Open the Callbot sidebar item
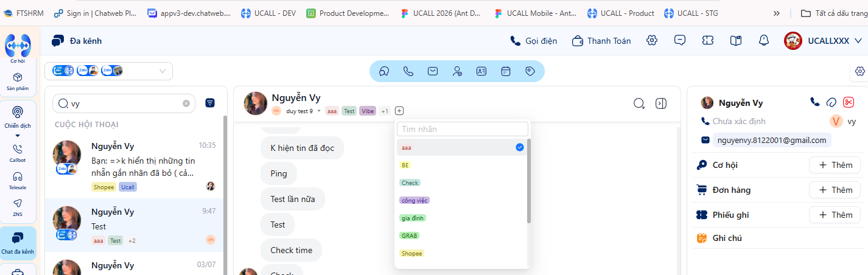868x275 pixels. (x=18, y=153)
